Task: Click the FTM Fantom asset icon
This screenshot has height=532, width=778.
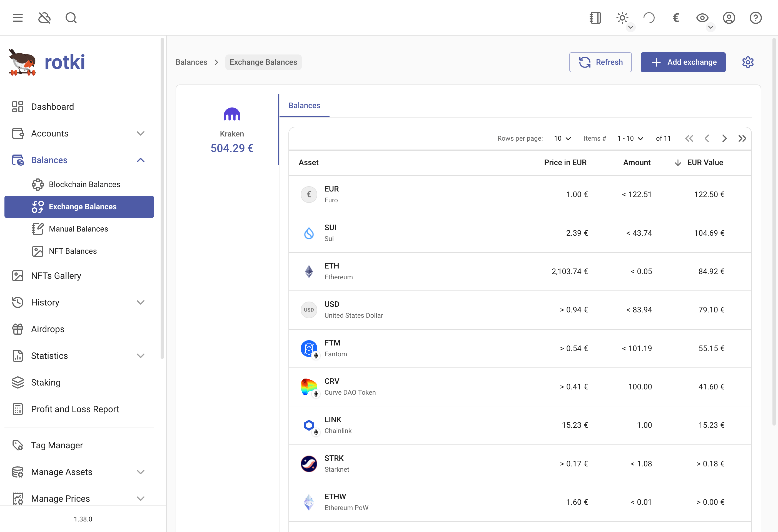Action: tap(309, 349)
